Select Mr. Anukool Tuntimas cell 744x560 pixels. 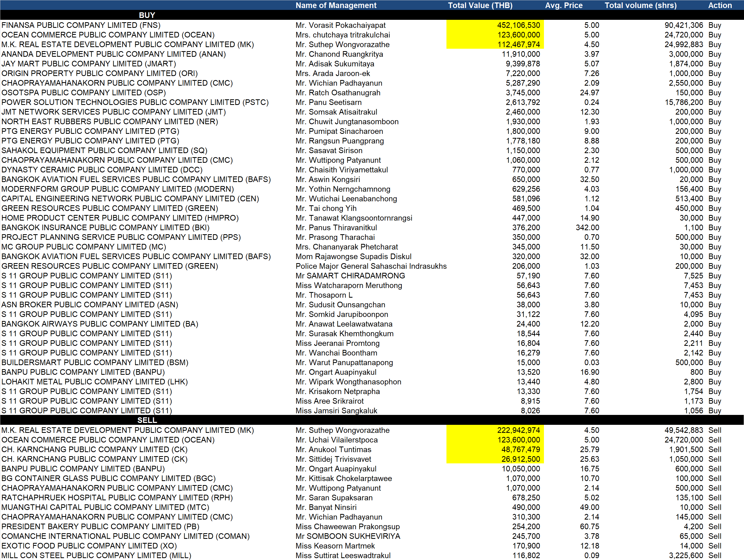pyautogui.click(x=333, y=449)
